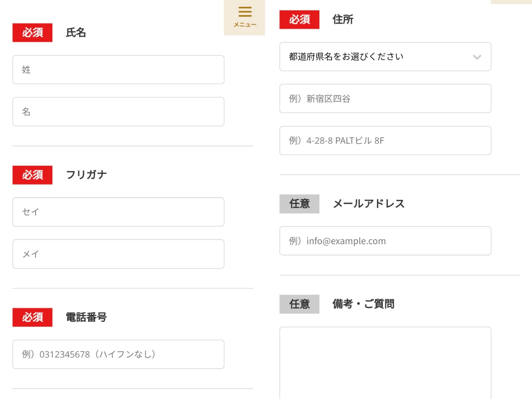Select the building address field PALTビル
This screenshot has width=532, height=399.
[x=385, y=141]
